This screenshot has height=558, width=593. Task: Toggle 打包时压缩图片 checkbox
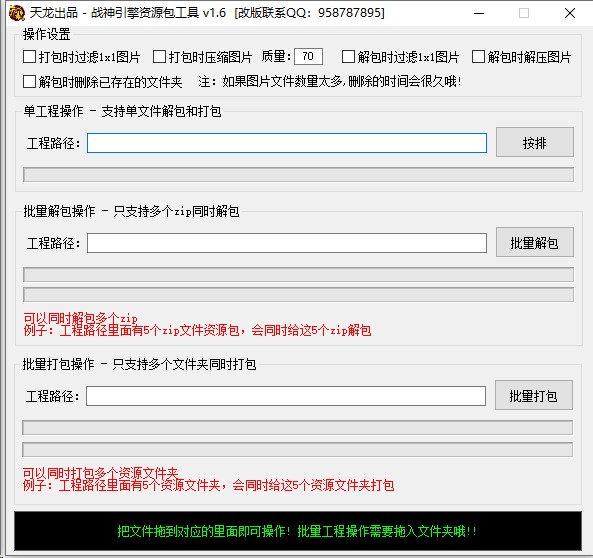coord(159,57)
